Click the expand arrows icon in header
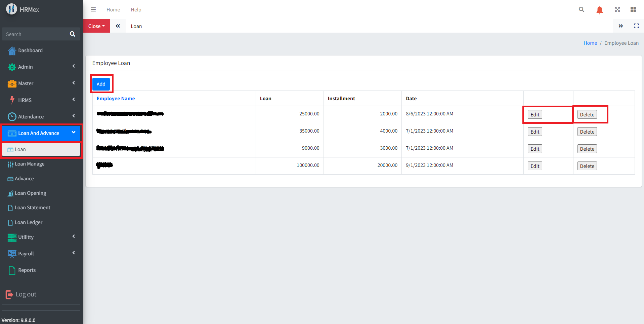The height and width of the screenshot is (324, 644). point(617,9)
